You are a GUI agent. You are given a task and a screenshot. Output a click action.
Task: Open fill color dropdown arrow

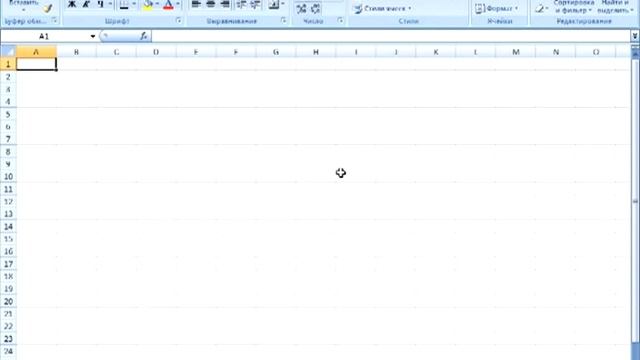(157, 4)
